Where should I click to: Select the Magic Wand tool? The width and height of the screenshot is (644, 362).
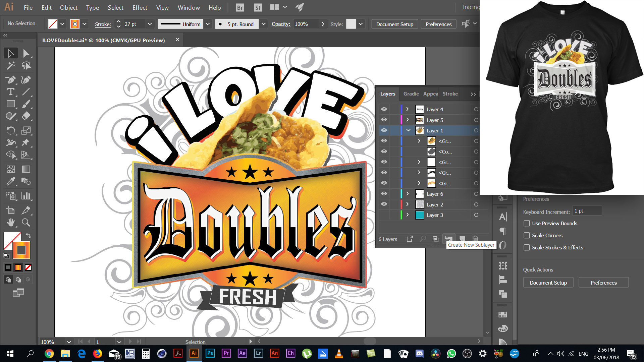11,66
